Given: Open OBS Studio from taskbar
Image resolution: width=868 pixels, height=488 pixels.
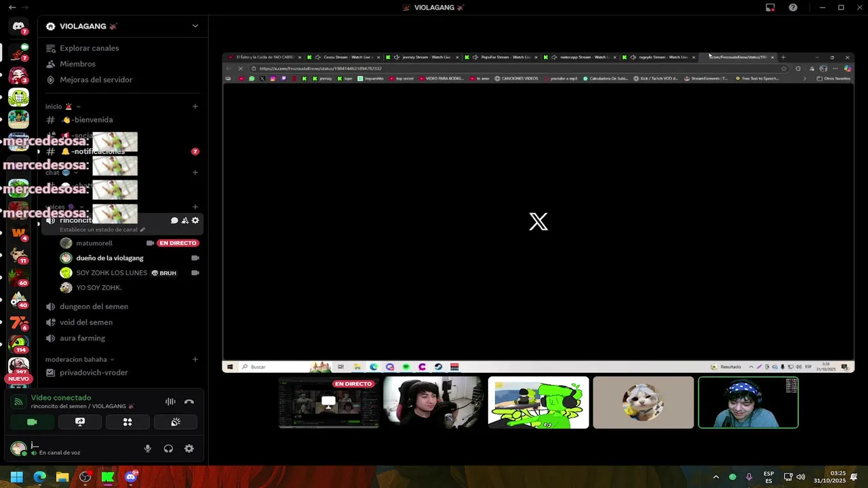Looking at the screenshot, I should click(x=85, y=477).
